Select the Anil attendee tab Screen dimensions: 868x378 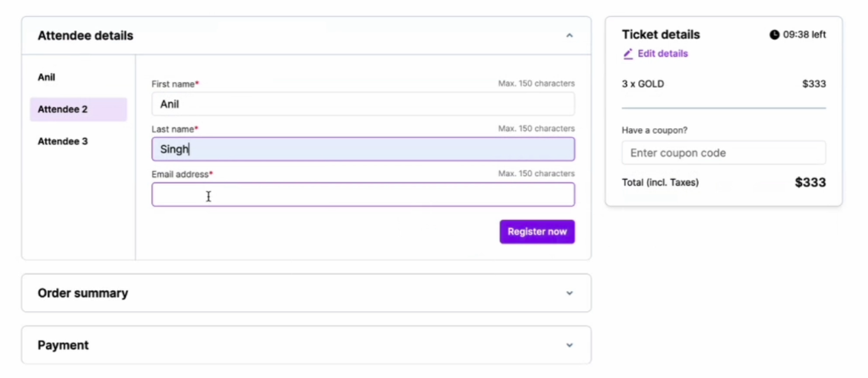tap(47, 77)
